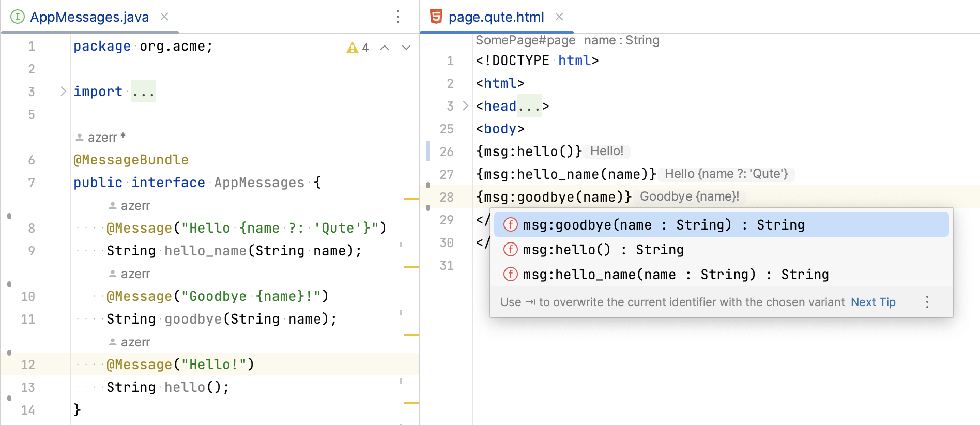980x425 pixels.
Task: Open the editor tabs options menu
Action: (398, 17)
